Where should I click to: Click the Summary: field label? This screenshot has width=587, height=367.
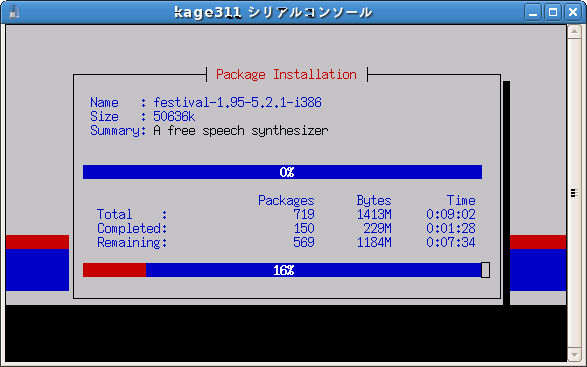point(118,131)
